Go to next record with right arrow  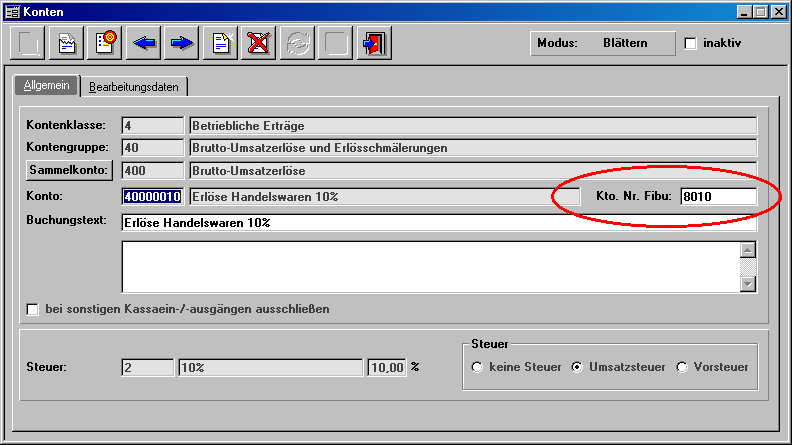182,44
